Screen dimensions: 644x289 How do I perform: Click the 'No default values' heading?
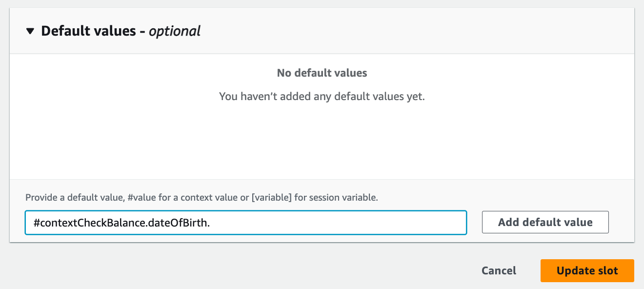point(322,73)
